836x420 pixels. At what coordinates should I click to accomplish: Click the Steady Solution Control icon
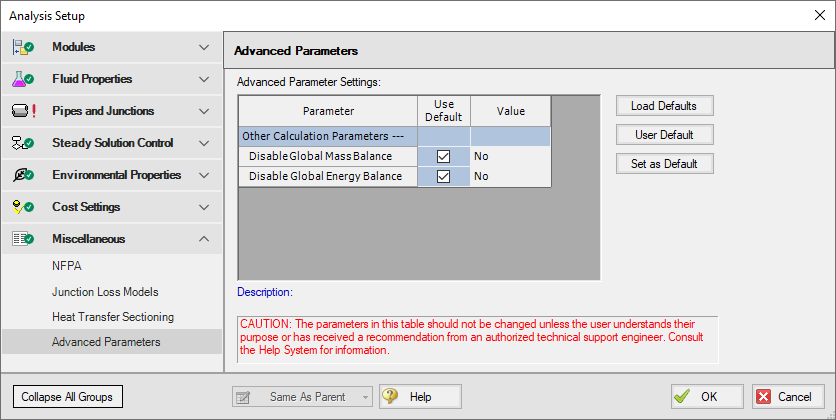point(22,143)
